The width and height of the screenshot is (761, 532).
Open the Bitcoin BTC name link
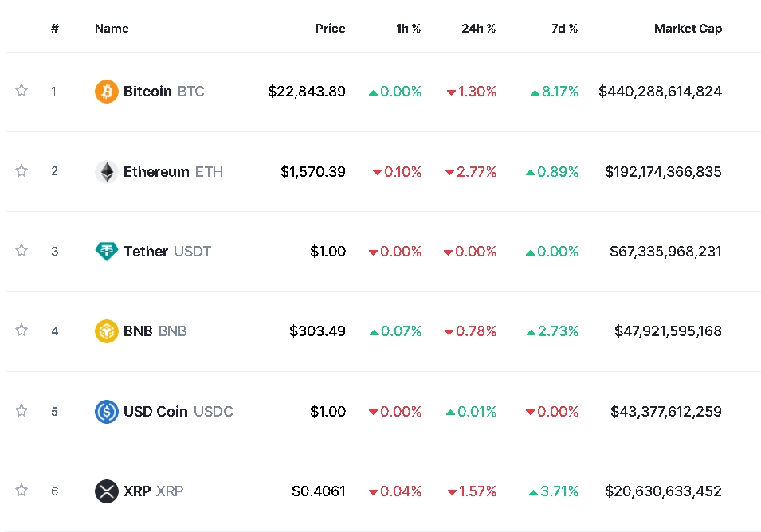coord(163,92)
